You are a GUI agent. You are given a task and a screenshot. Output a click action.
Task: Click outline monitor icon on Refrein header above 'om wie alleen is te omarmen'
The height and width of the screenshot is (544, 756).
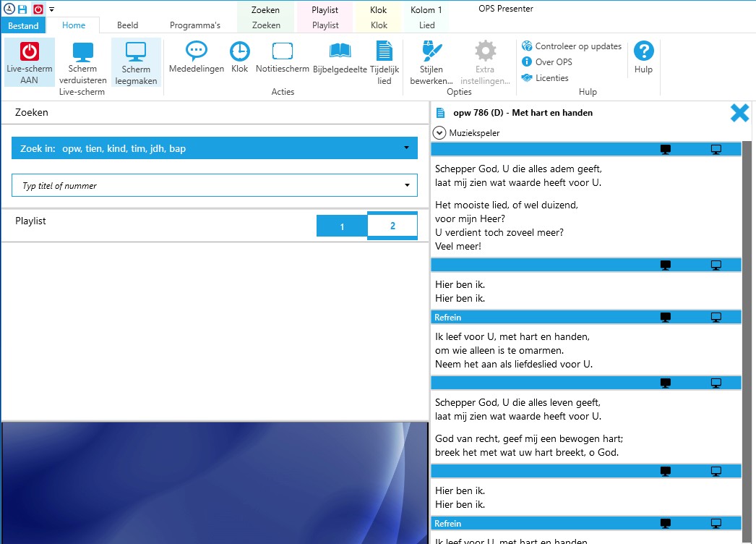coord(716,317)
